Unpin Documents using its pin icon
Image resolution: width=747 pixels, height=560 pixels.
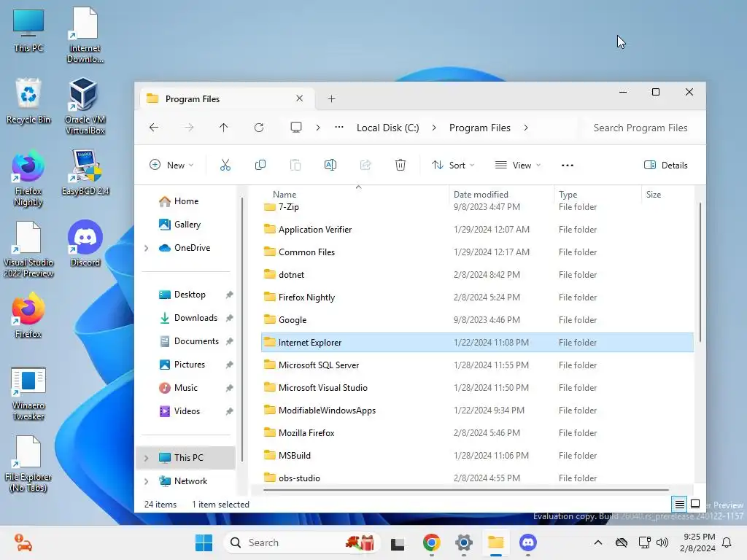(229, 341)
